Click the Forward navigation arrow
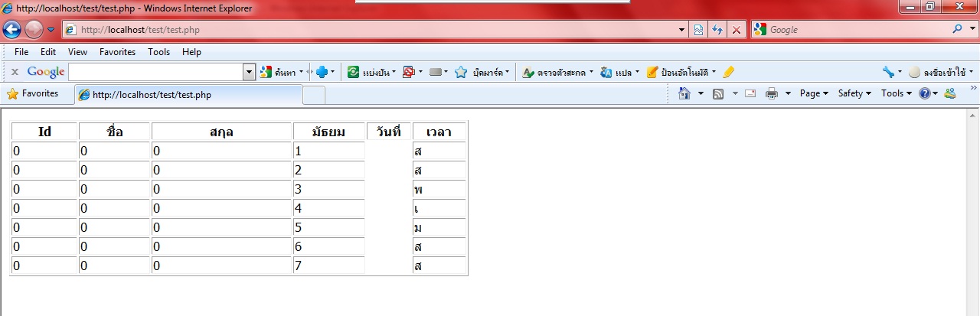Screen dimensions: 980x316 (x=34, y=30)
